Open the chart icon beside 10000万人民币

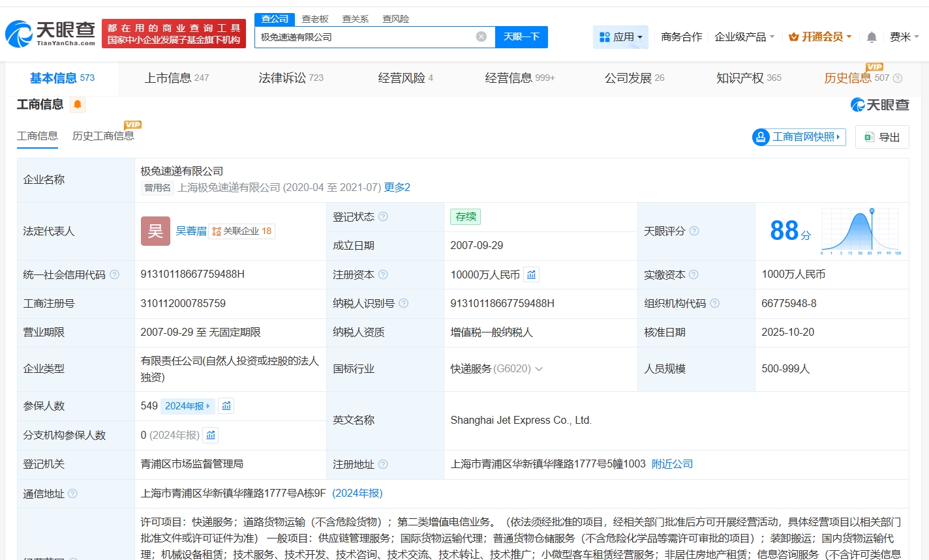[x=532, y=274]
